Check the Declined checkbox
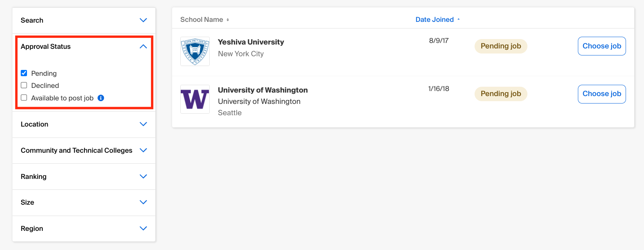 click(x=24, y=85)
